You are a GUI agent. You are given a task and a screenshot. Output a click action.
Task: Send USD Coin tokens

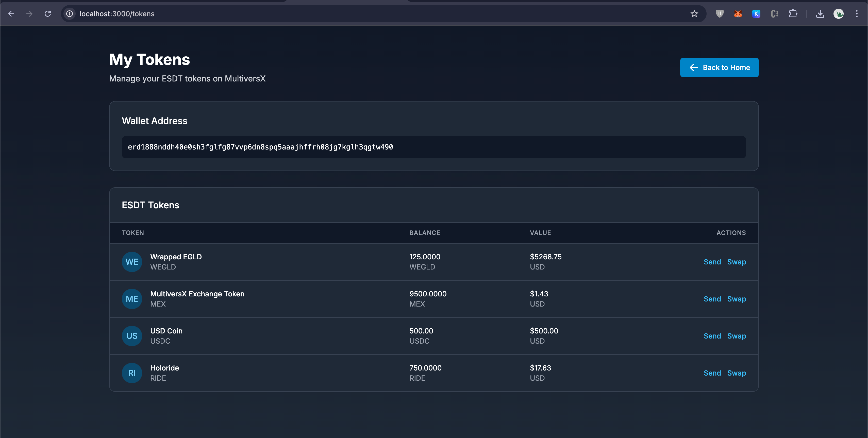click(x=712, y=336)
